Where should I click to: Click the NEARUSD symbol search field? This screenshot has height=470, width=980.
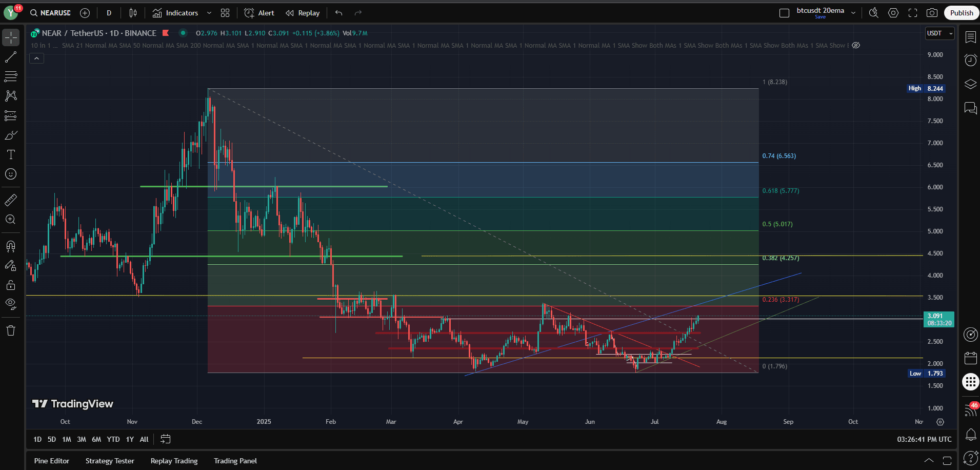click(50, 13)
